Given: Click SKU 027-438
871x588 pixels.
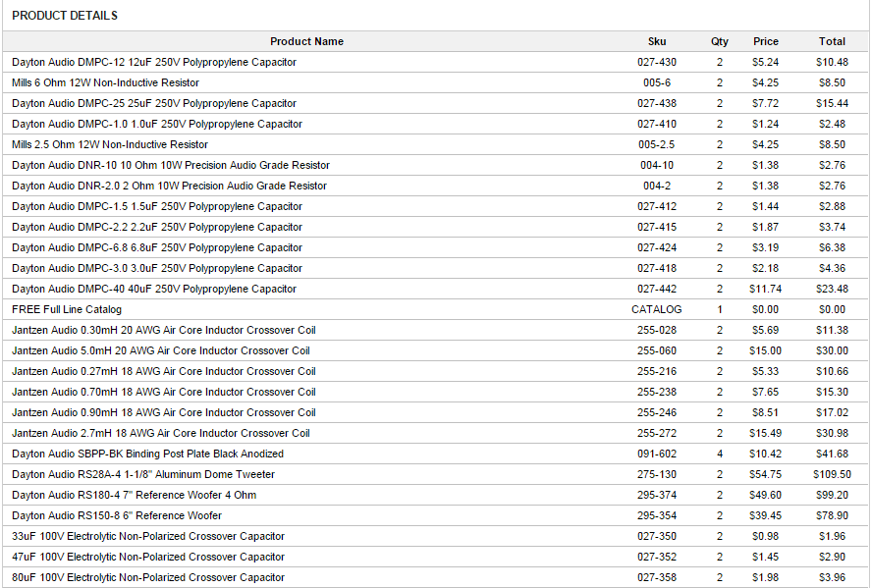Looking at the screenshot, I should [x=657, y=103].
